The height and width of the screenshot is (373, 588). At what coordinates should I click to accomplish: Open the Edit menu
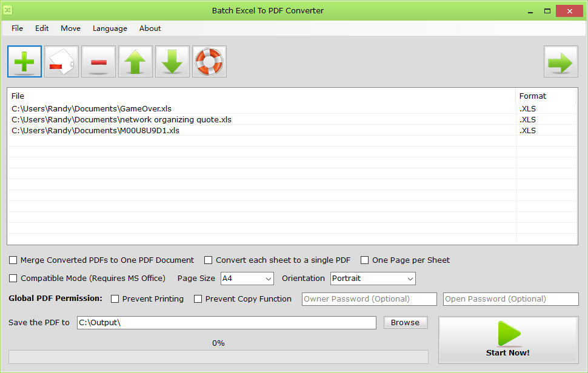tap(42, 28)
